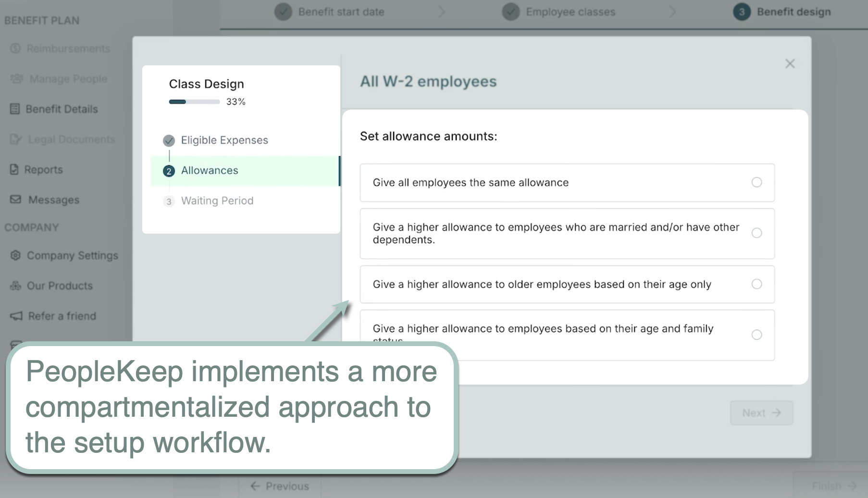The image size is (868, 498).
Task: Close the class design dialog
Action: pyautogui.click(x=790, y=63)
